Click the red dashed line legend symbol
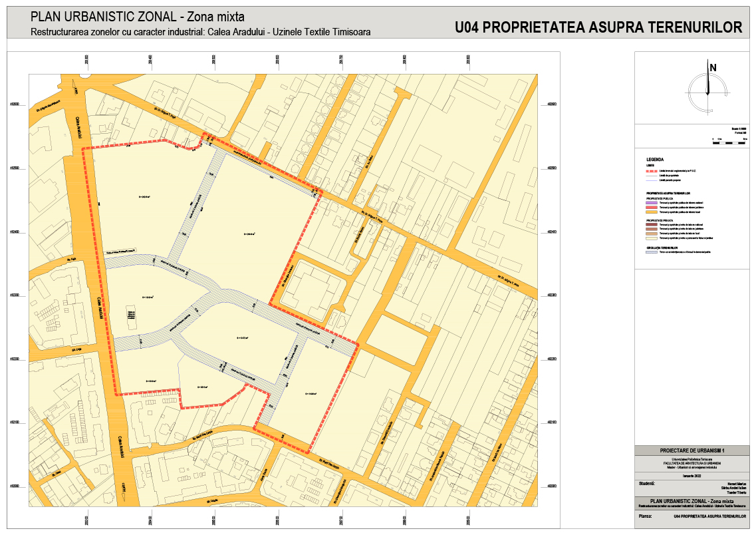 [x=651, y=171]
